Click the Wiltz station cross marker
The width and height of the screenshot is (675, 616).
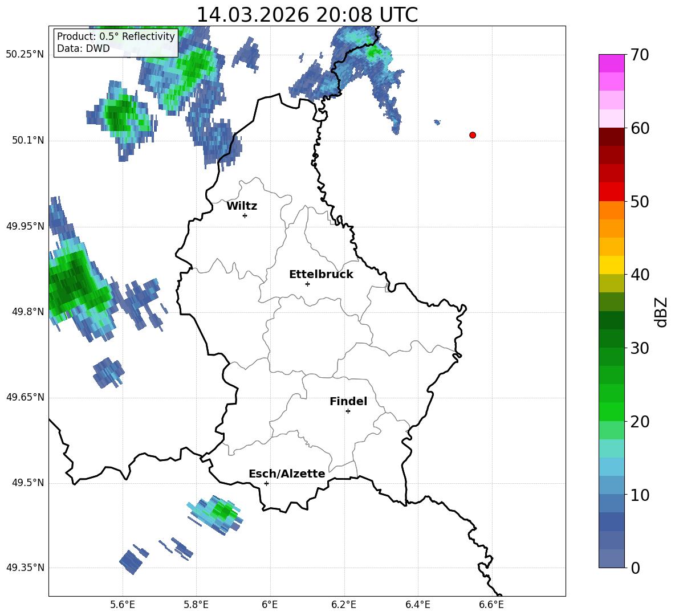point(245,215)
